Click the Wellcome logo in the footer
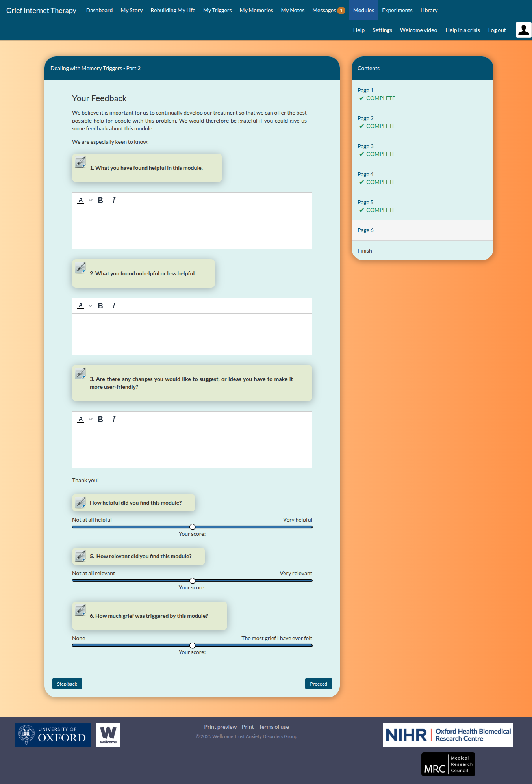Screen dimensions: 532x784 click(x=108, y=735)
